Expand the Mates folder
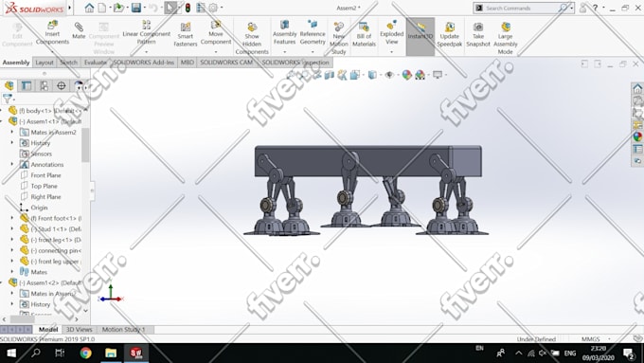Screen dimensions: 644x363 [12, 271]
